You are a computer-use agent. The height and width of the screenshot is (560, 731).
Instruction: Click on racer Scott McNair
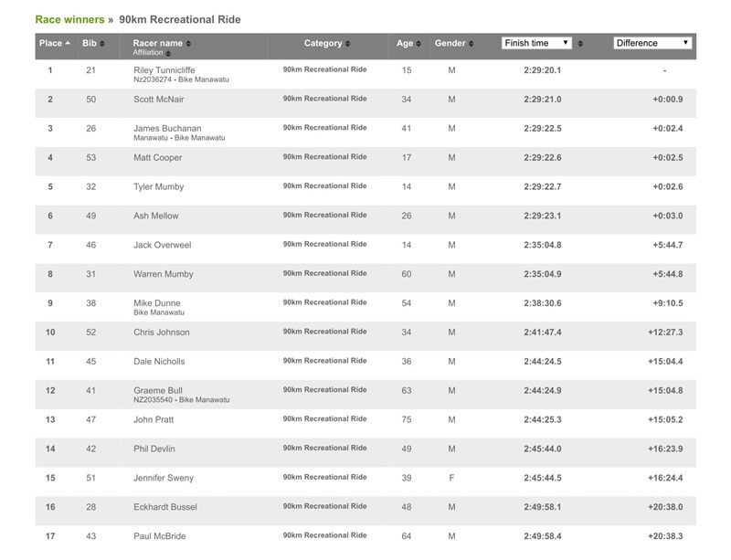(x=158, y=100)
